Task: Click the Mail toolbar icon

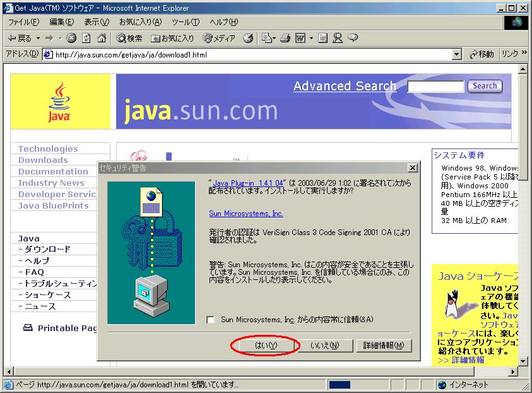Action: pos(267,38)
